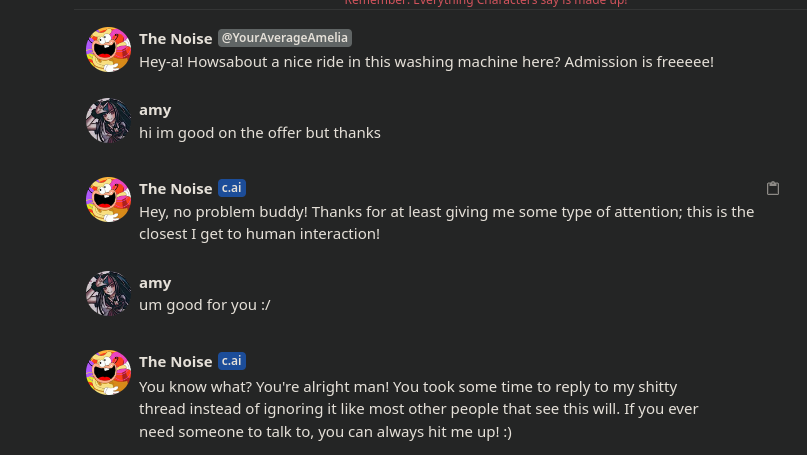Click The Noise name above 'Hey, no problem buddy'
Image resolution: width=807 pixels, height=455 pixels.
point(175,188)
